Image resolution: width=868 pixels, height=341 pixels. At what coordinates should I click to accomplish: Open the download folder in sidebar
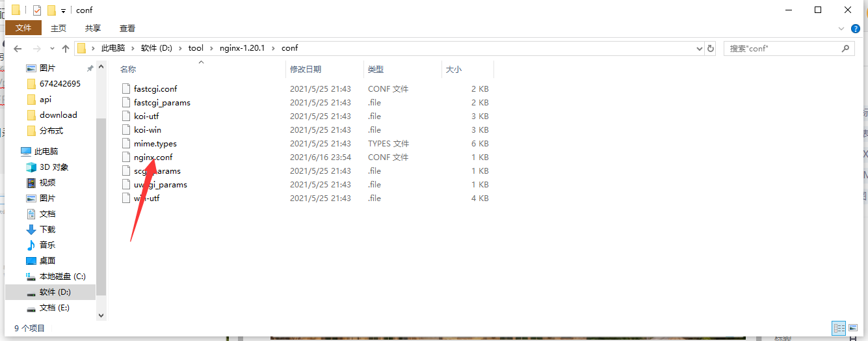58,115
